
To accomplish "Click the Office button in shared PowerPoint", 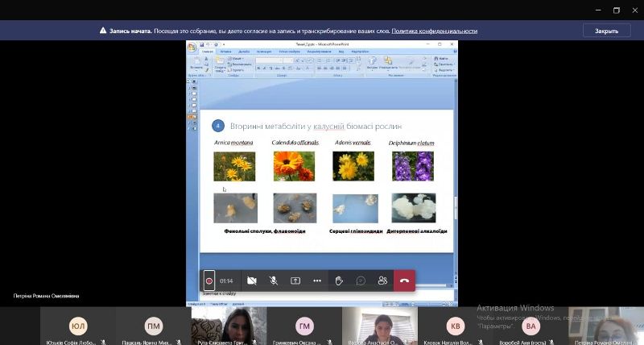I will [x=192, y=47].
